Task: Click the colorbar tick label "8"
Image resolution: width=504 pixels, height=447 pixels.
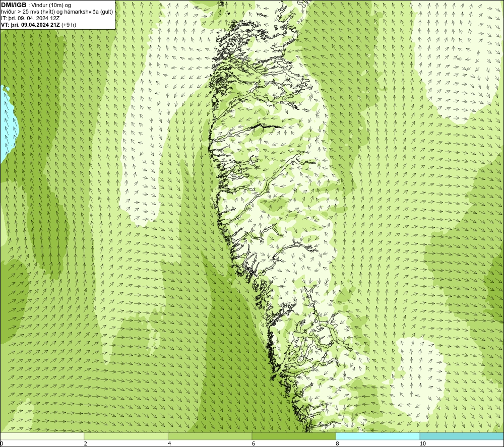Action: [x=337, y=443]
